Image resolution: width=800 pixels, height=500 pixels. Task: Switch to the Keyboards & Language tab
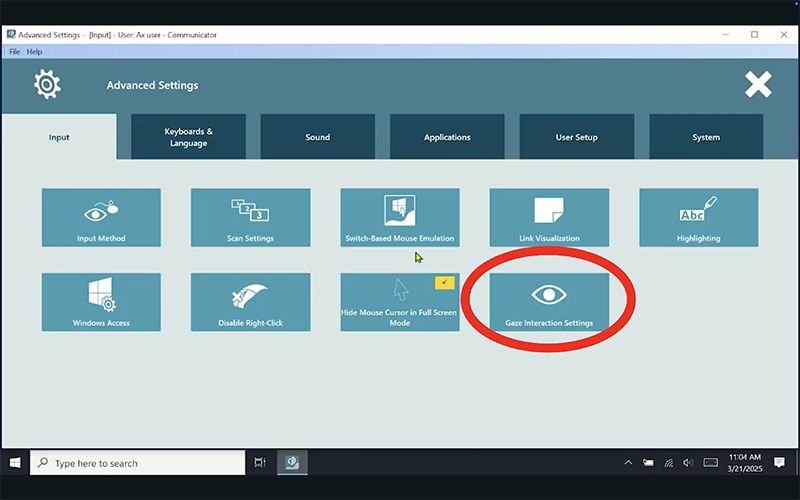pos(188,137)
